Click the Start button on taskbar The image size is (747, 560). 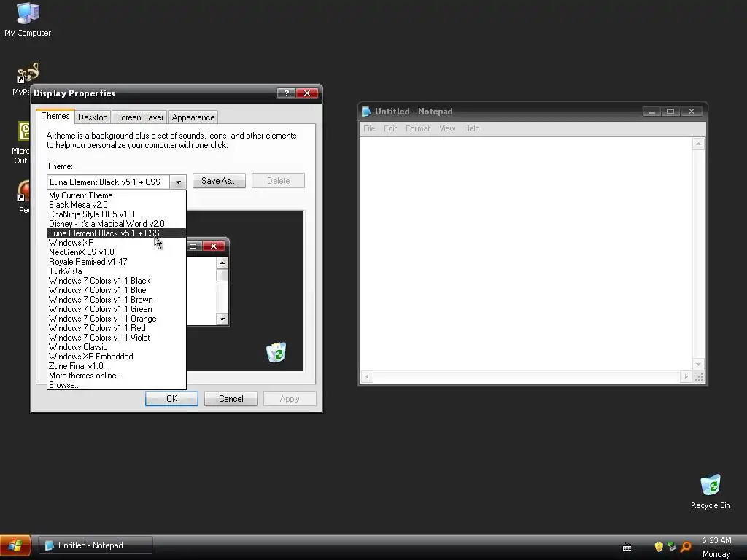coord(15,545)
